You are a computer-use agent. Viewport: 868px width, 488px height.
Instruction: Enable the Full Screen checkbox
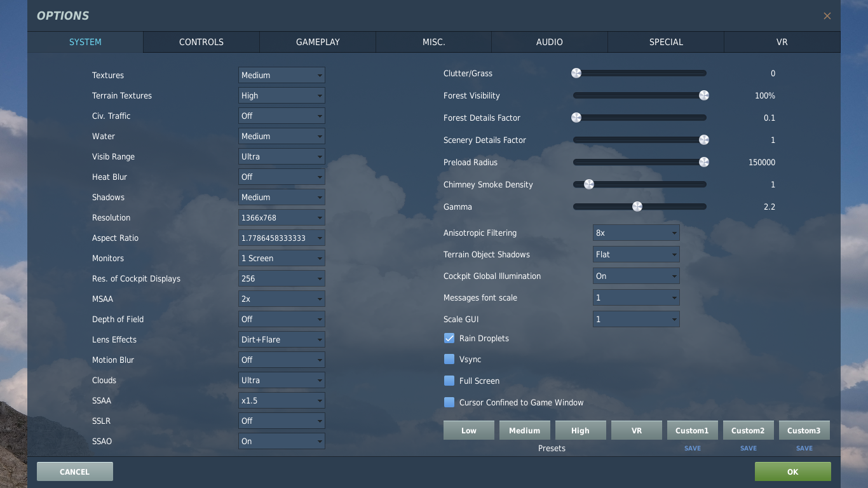(x=449, y=381)
